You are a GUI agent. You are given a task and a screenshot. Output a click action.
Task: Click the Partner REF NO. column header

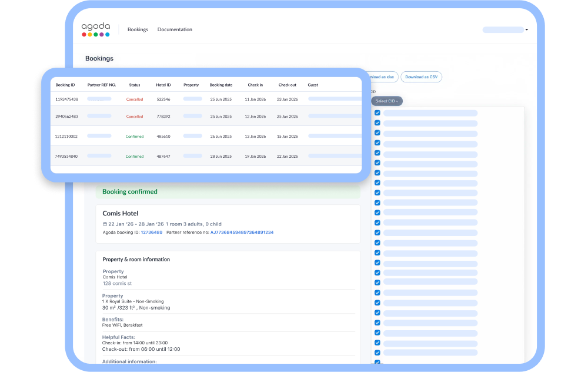[x=102, y=85]
